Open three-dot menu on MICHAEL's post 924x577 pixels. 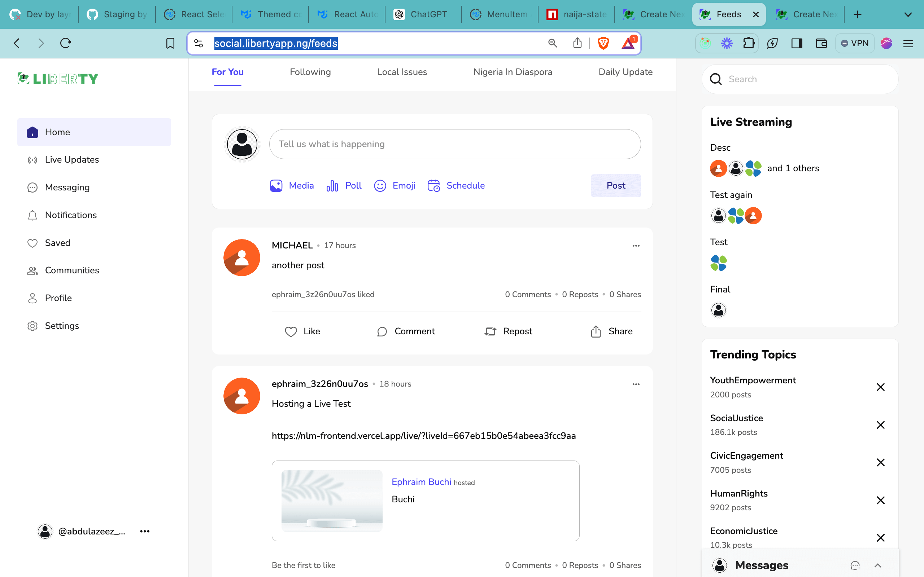(x=636, y=246)
